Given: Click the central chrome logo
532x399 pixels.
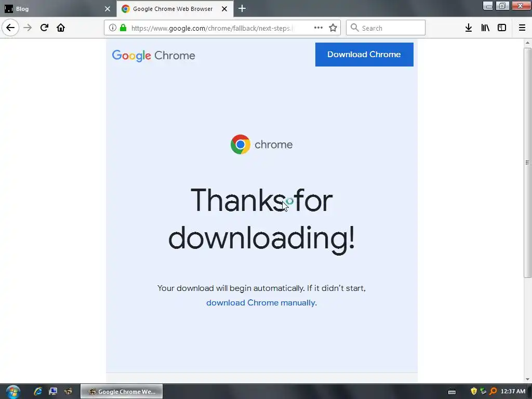Looking at the screenshot, I should tap(261, 144).
